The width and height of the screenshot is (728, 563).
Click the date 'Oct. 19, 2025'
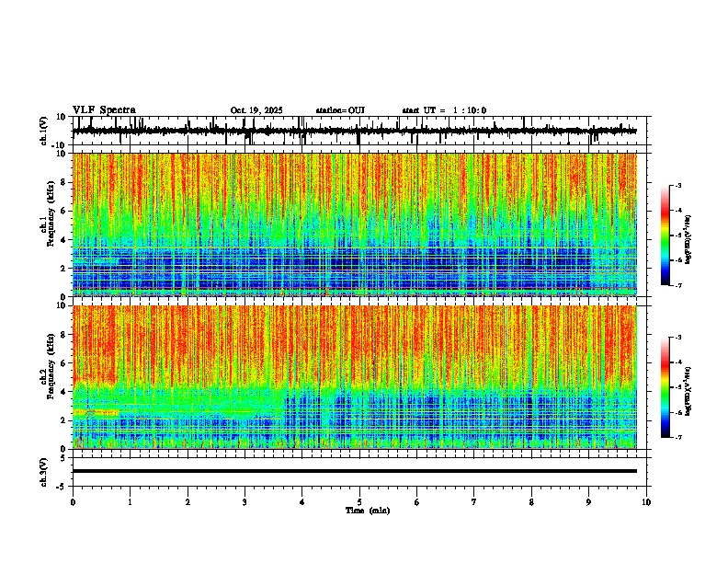256,110
